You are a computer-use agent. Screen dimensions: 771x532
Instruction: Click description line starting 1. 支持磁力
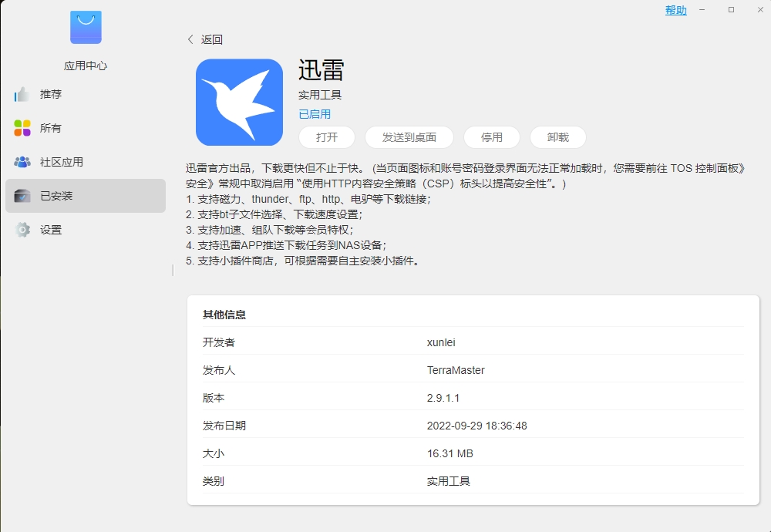[308, 199]
